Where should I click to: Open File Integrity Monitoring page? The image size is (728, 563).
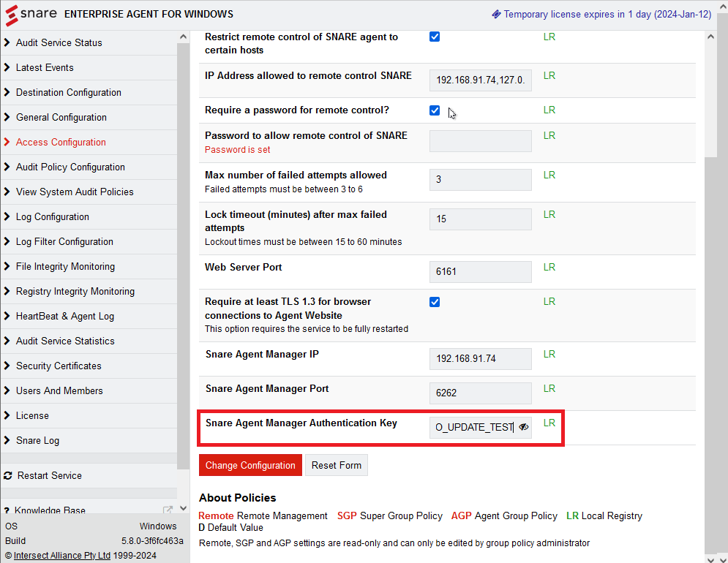65,266
